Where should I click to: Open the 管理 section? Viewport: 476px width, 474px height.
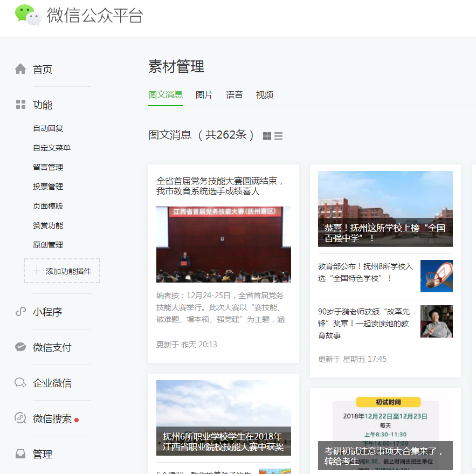(43, 454)
